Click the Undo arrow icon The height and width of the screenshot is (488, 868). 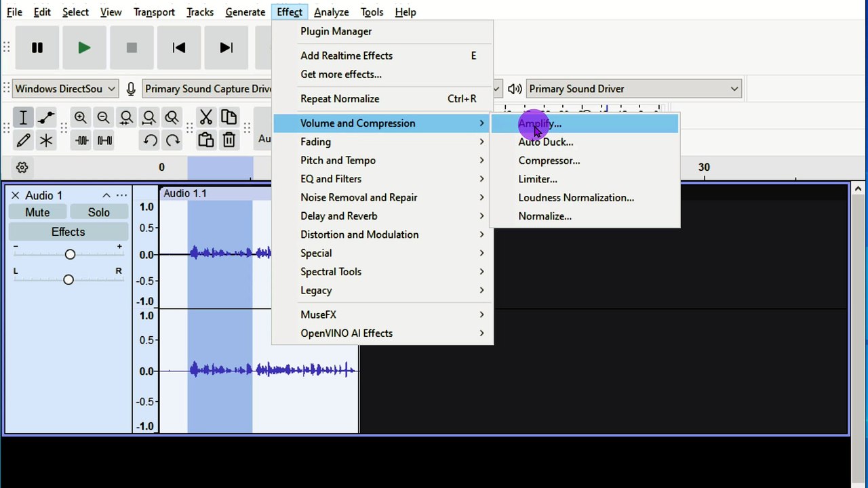pyautogui.click(x=150, y=140)
